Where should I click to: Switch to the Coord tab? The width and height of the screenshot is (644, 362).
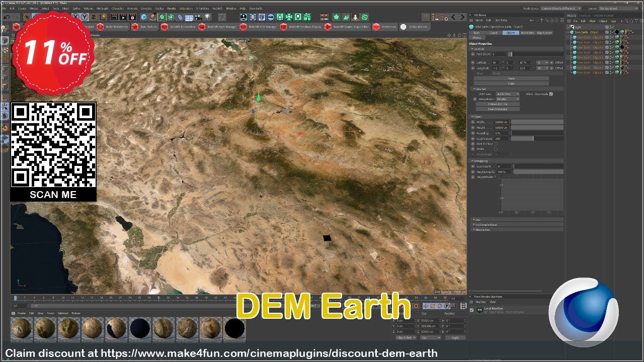(494, 33)
